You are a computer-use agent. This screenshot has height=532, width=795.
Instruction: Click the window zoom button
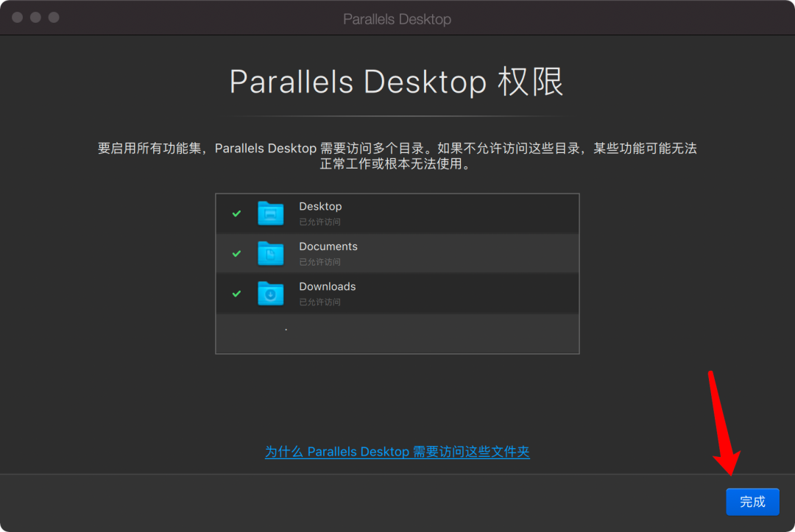pos(54,17)
